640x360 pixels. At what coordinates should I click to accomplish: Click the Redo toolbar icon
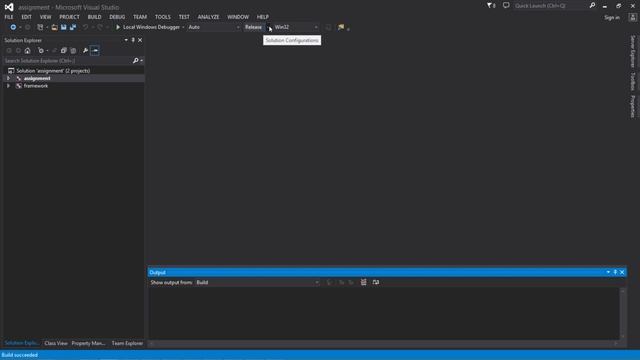(100, 27)
